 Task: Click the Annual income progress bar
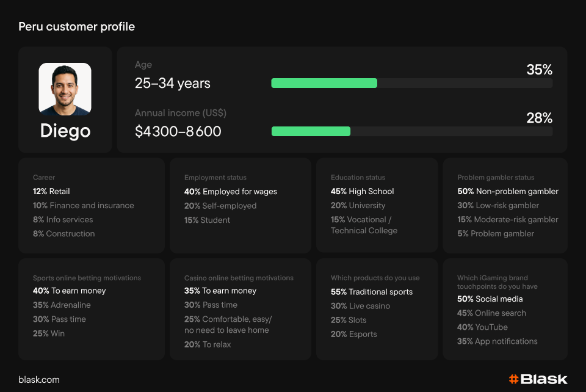coord(411,131)
